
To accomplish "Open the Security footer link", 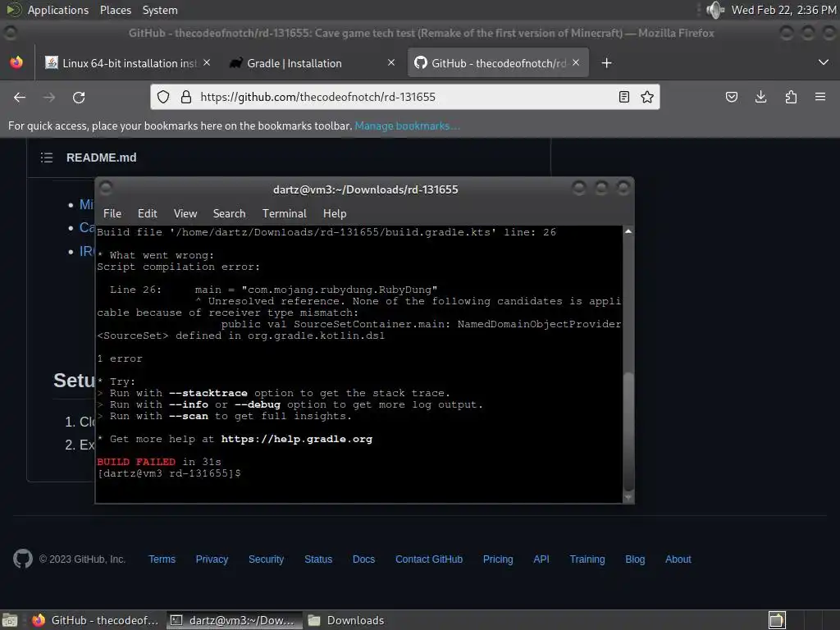I will (x=267, y=559).
